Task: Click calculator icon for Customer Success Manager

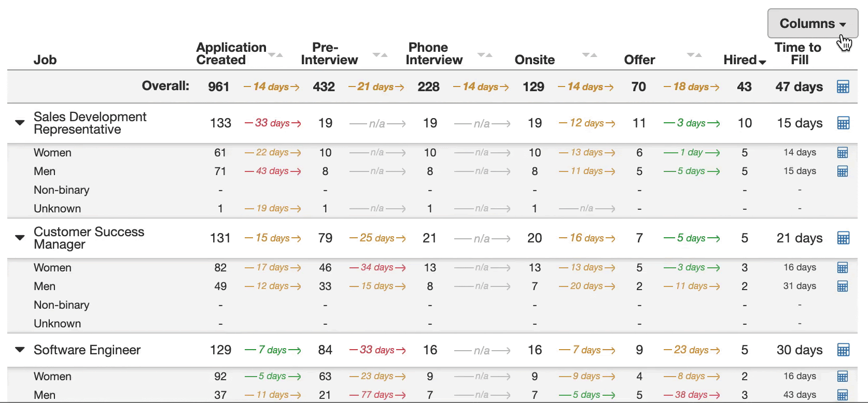Action: [843, 238]
